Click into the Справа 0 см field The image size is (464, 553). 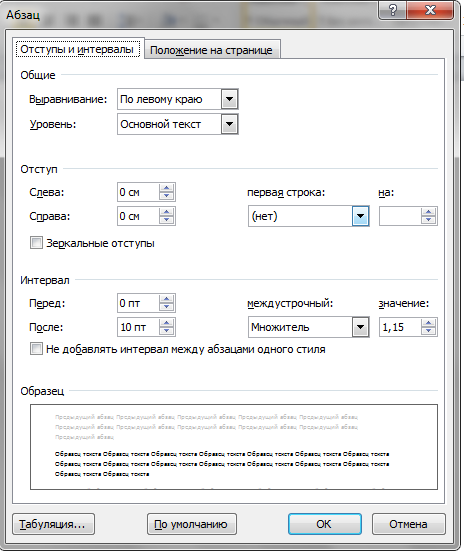point(138,216)
